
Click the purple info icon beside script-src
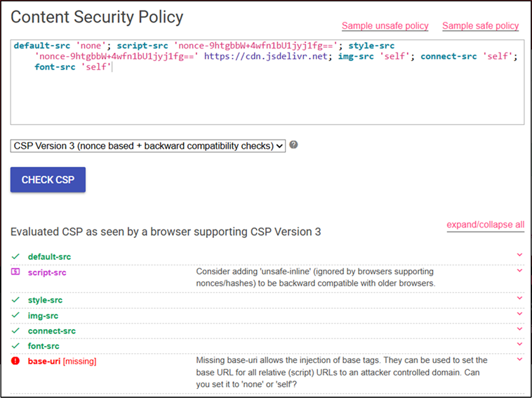coord(15,272)
